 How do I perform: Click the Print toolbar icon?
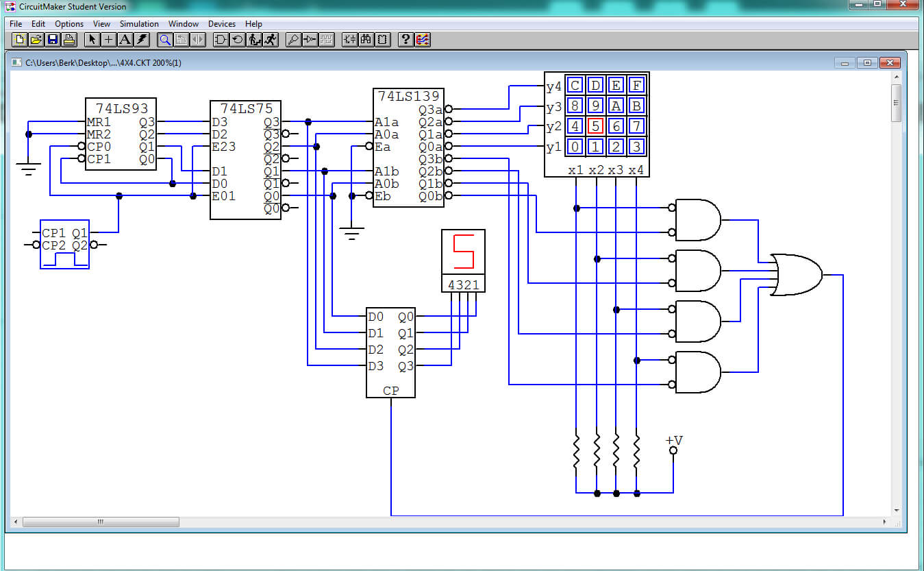[68, 40]
